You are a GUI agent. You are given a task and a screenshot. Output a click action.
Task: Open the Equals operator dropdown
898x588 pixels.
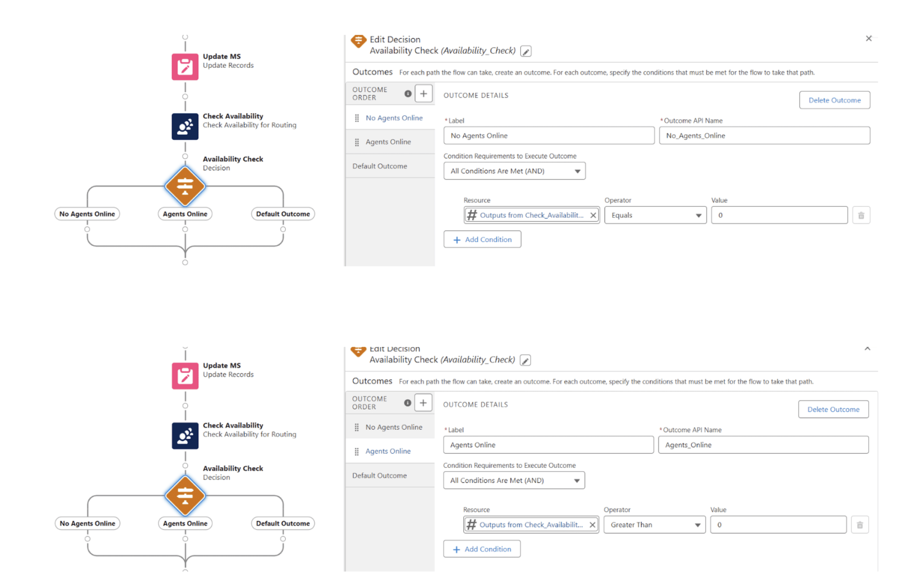click(655, 215)
